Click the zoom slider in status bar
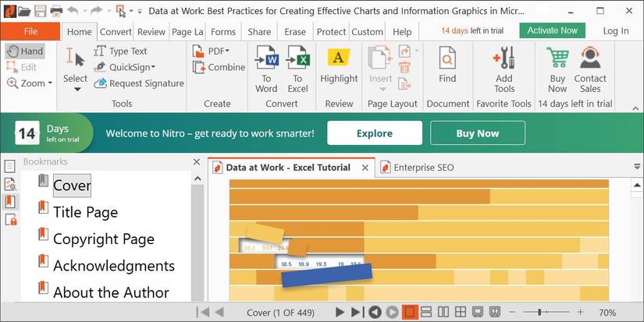644x322 pixels. 546,313
